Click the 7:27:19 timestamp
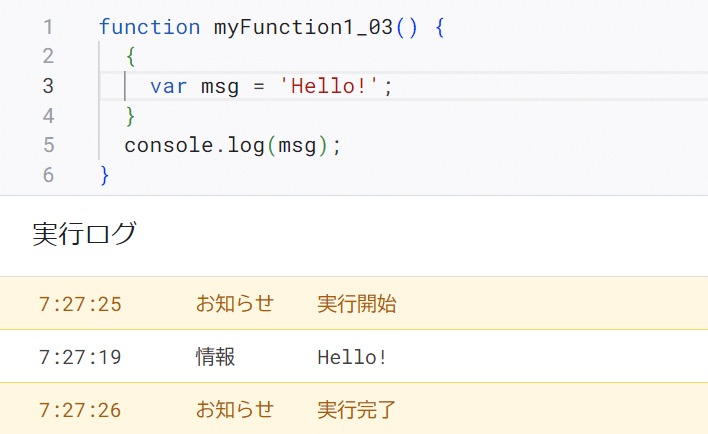708x434 pixels. 80,357
